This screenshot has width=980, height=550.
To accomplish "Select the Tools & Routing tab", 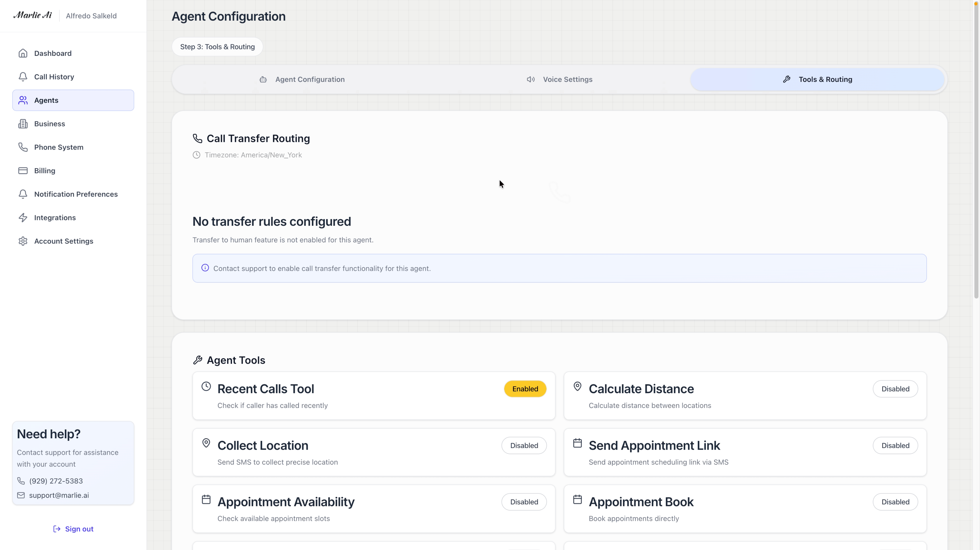I will pos(817,79).
